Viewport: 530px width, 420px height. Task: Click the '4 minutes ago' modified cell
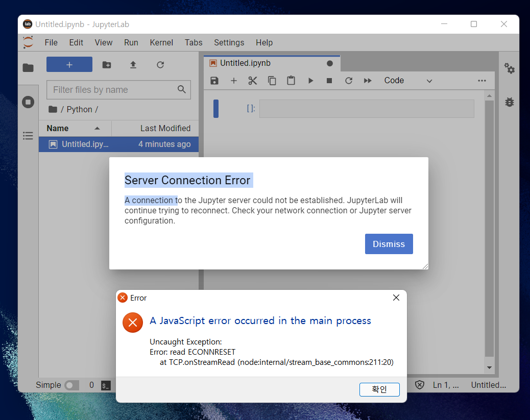pos(164,144)
